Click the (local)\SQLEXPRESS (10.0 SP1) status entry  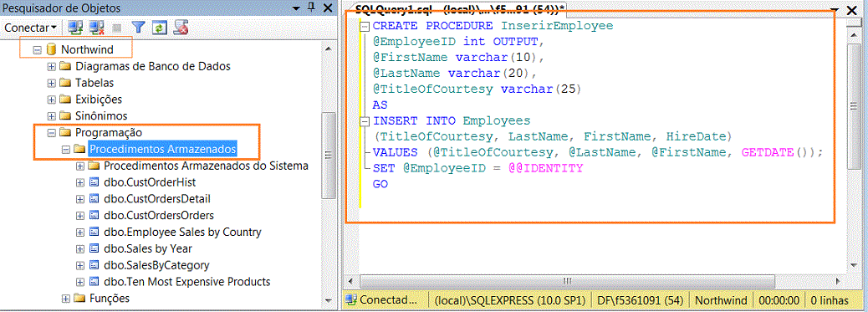click(x=510, y=300)
